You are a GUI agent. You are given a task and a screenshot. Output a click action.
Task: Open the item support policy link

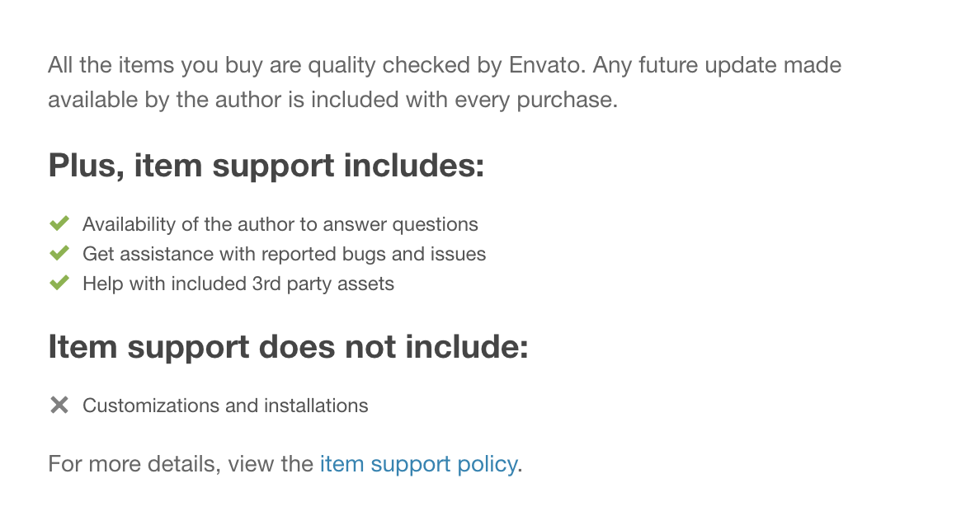(417, 463)
